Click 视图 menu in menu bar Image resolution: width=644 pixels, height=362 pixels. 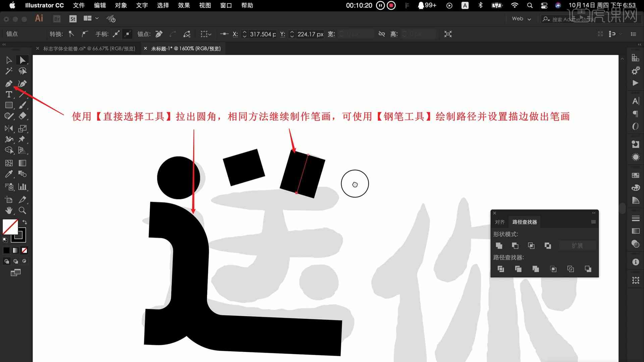[x=204, y=5]
